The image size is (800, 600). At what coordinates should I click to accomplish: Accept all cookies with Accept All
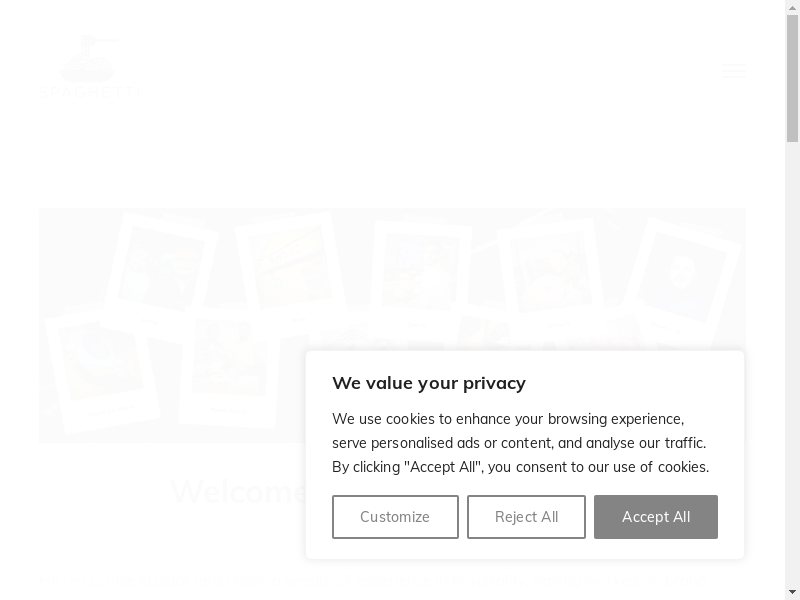[x=656, y=517]
